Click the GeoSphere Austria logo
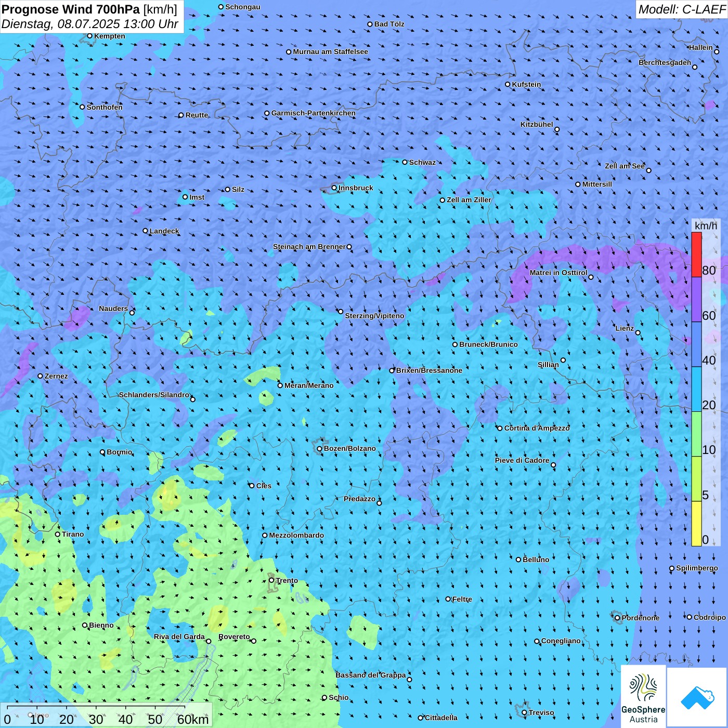 coord(643,697)
